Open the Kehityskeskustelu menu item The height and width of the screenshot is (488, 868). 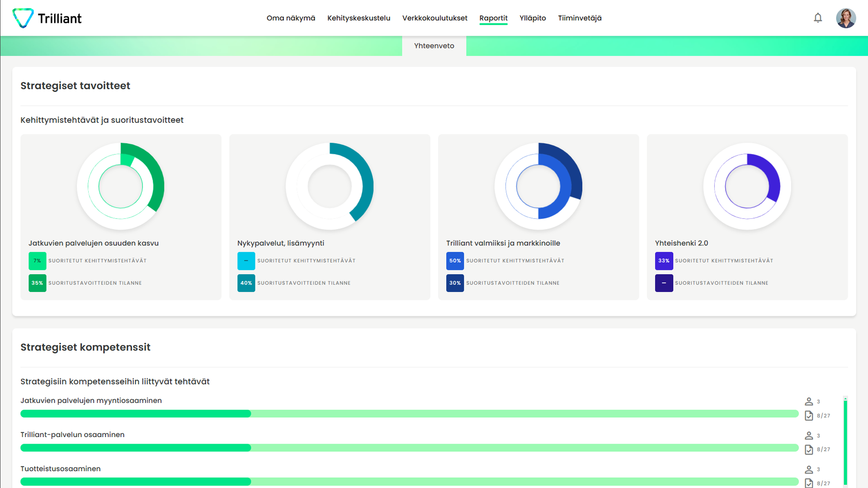359,18
